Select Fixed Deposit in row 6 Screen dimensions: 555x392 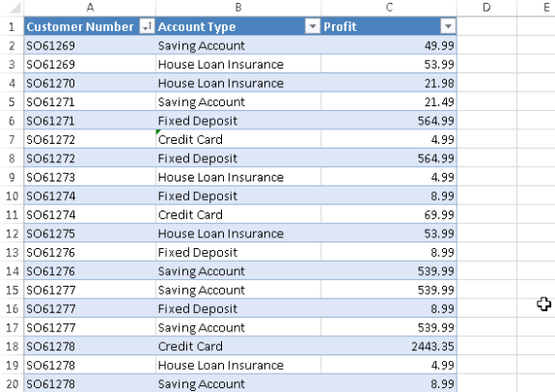(x=238, y=121)
